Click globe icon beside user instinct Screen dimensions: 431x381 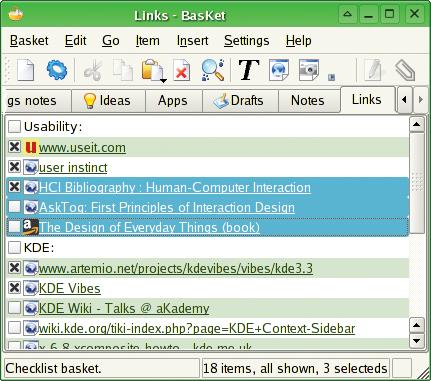tap(30, 167)
